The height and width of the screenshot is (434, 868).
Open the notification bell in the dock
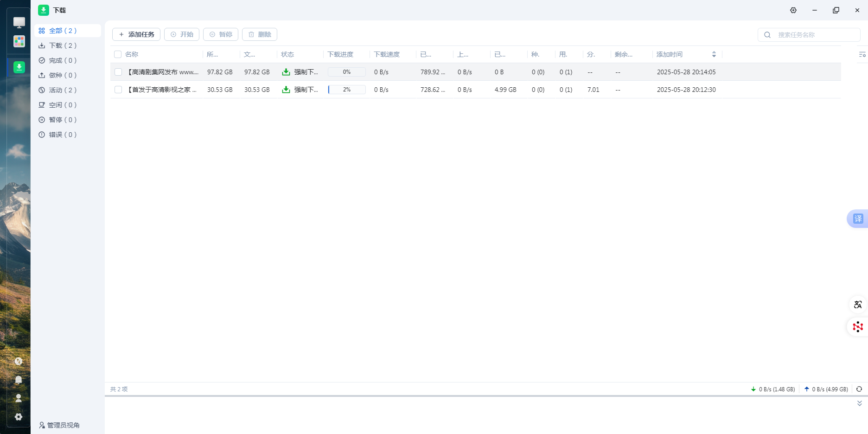click(x=19, y=380)
